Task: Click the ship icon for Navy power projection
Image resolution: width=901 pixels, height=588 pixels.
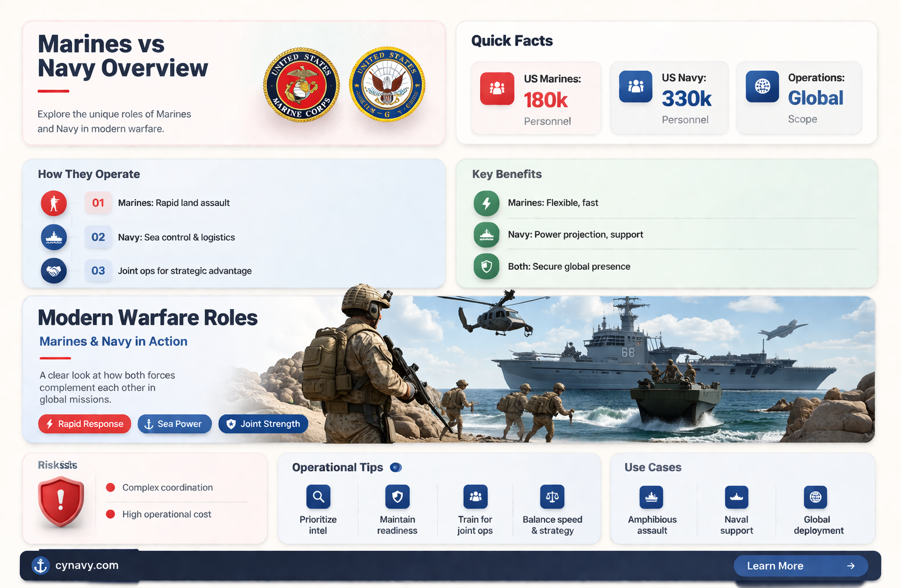Action: tap(486, 235)
